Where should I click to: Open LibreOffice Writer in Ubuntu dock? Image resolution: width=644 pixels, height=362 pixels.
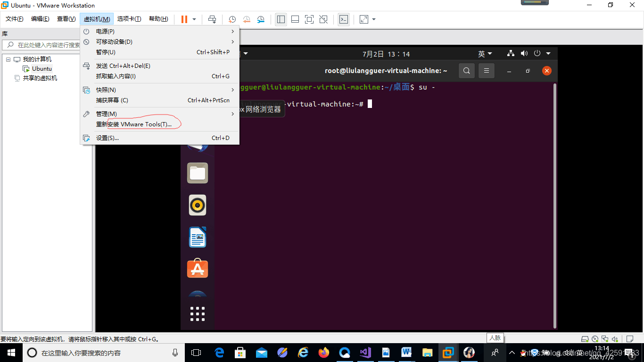(198, 237)
